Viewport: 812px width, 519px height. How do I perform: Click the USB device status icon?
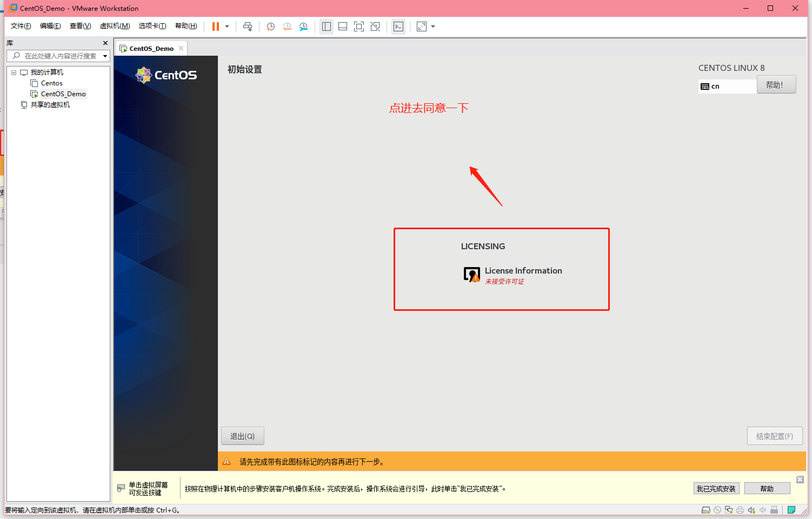(x=774, y=510)
